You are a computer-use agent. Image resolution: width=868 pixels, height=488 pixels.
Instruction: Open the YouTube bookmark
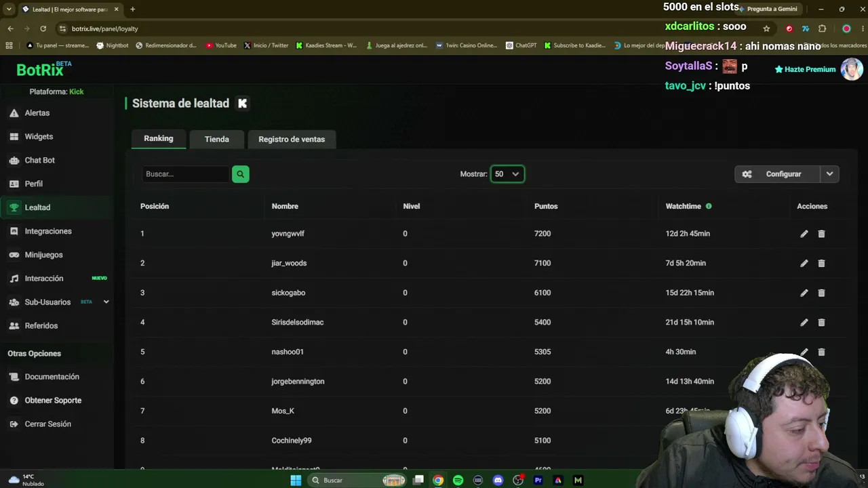[221, 45]
